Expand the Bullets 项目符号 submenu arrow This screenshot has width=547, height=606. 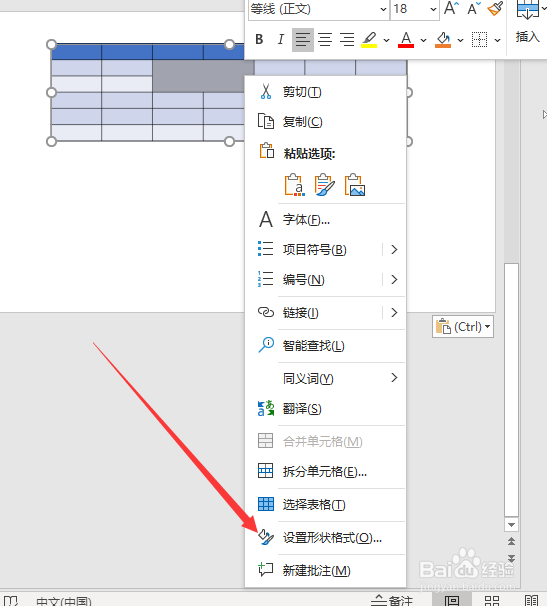[394, 250]
